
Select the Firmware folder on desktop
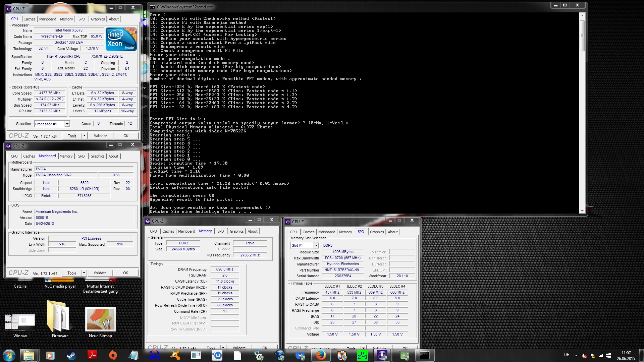coord(60,319)
